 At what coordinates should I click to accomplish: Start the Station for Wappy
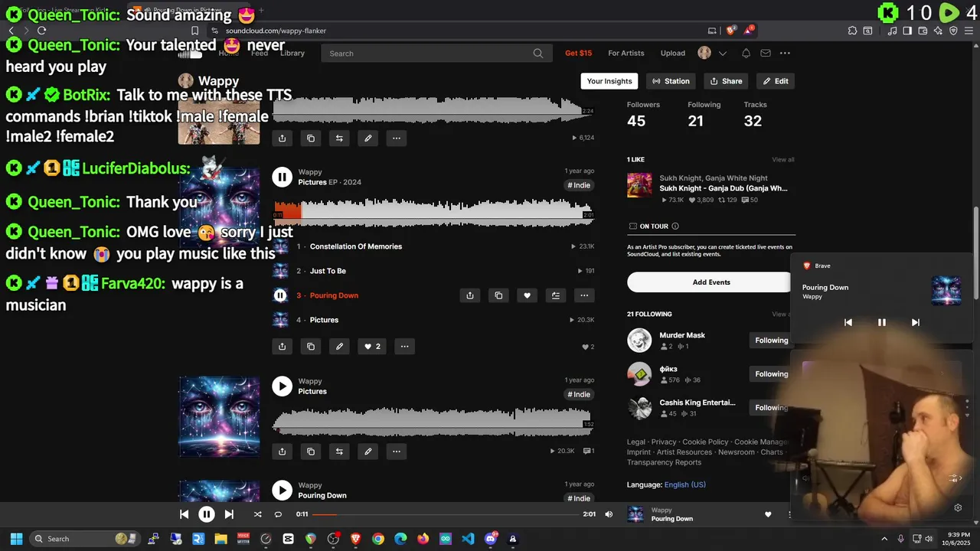[x=671, y=81]
